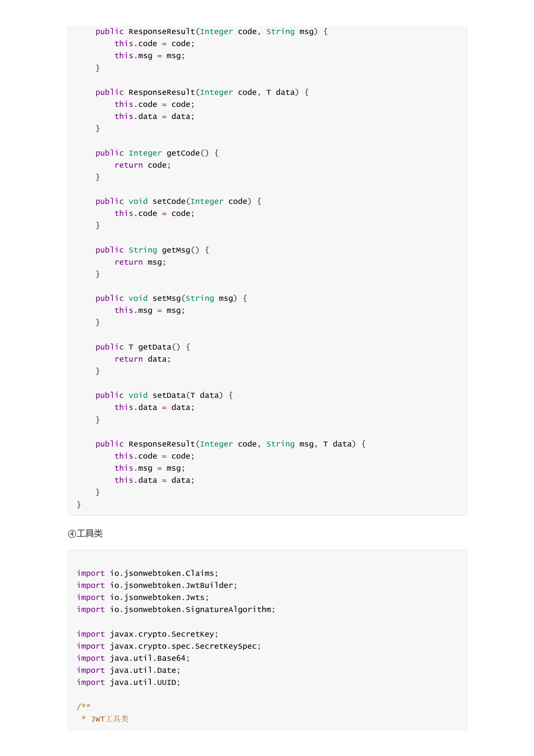Click the JWT工具类 comment line
Viewport: 534px width, 756px height.
(x=105, y=719)
